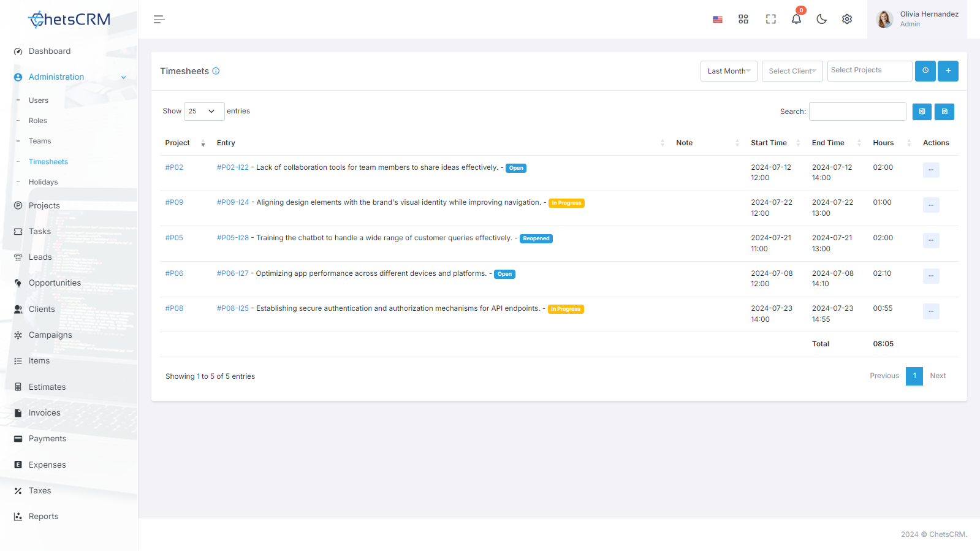The image size is (980, 551).
Task: Open Teams under Administration
Action: click(40, 141)
